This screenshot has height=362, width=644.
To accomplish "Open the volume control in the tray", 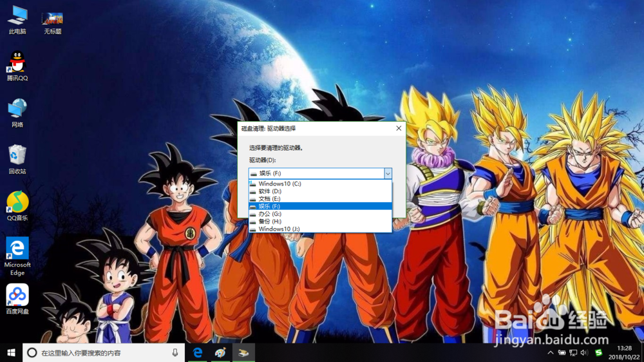I will point(585,352).
